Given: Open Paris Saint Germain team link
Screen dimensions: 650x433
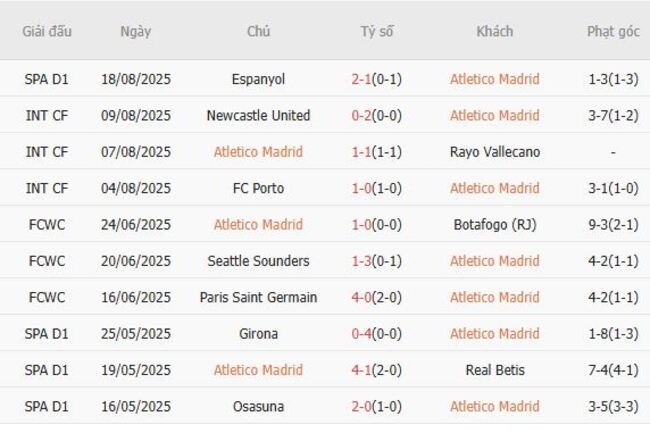Looking at the screenshot, I should tap(258, 297).
